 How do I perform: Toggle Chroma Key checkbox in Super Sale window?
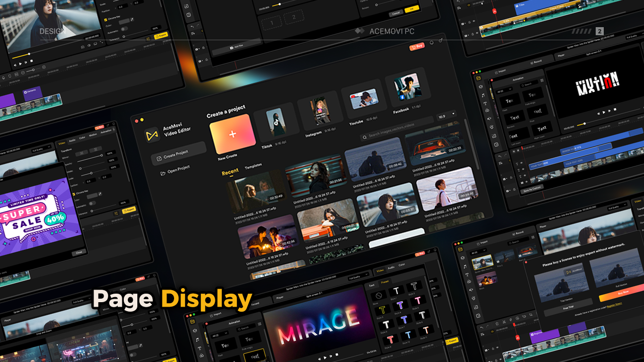click(73, 194)
